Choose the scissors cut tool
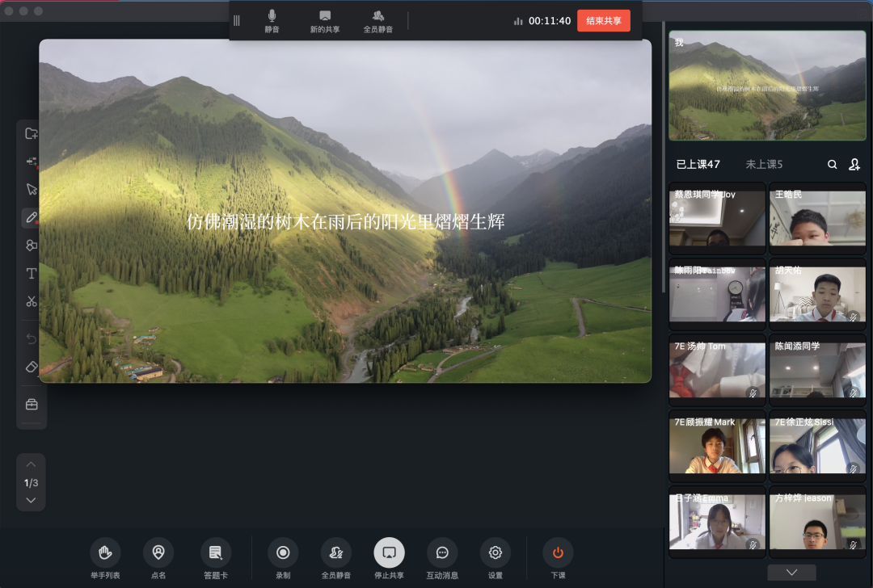873x588 pixels. click(32, 301)
